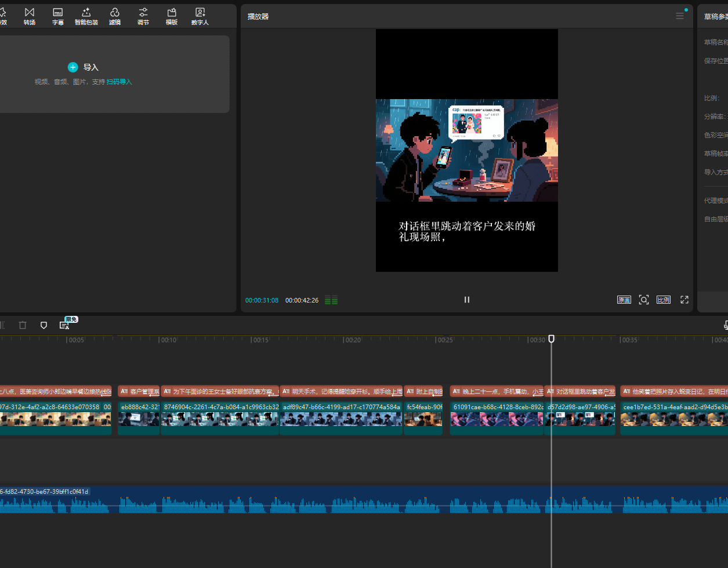728x568 pixels.
Task: Select video clip adf89c47-b66c-4199-ad17
Action: [x=341, y=418]
